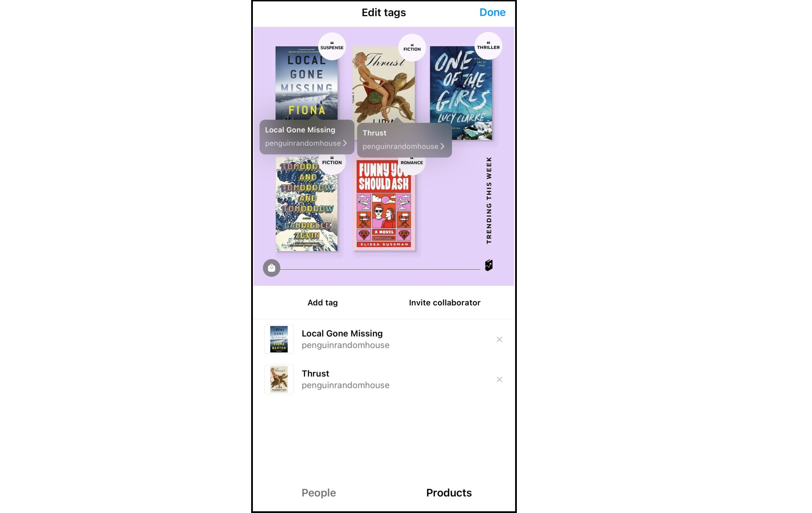Remove the Local Gone Missing tag
This screenshot has width=812, height=513.
click(499, 339)
